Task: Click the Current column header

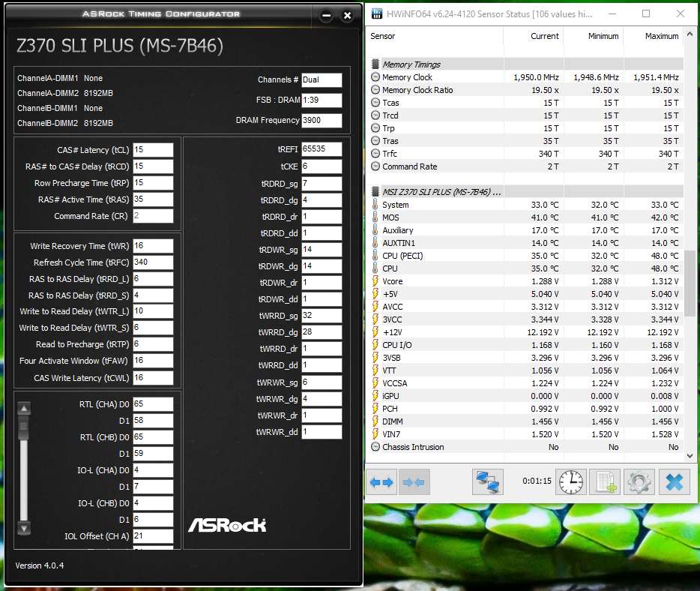Action: (534, 36)
